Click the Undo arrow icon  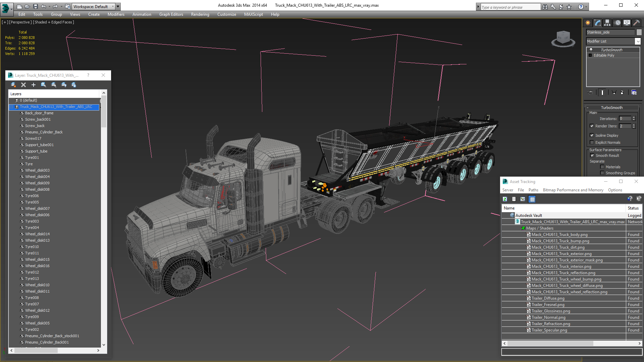pos(44,6)
